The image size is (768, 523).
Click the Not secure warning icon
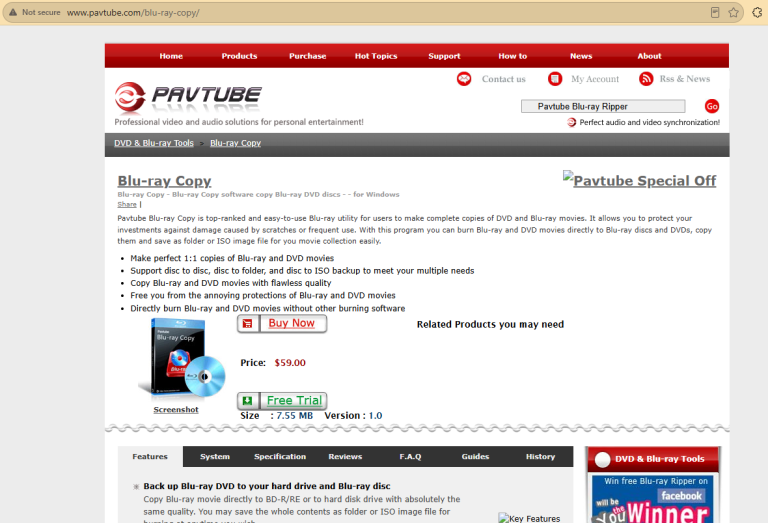point(13,13)
